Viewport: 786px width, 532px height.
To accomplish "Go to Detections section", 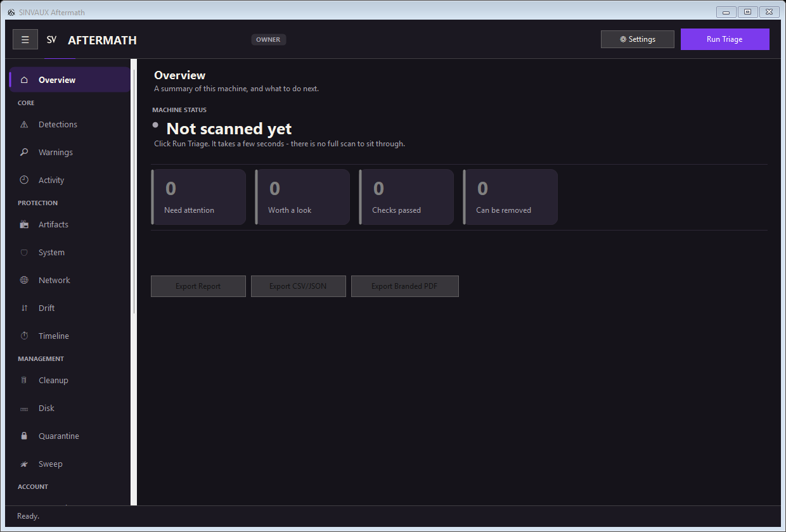I will point(70,124).
